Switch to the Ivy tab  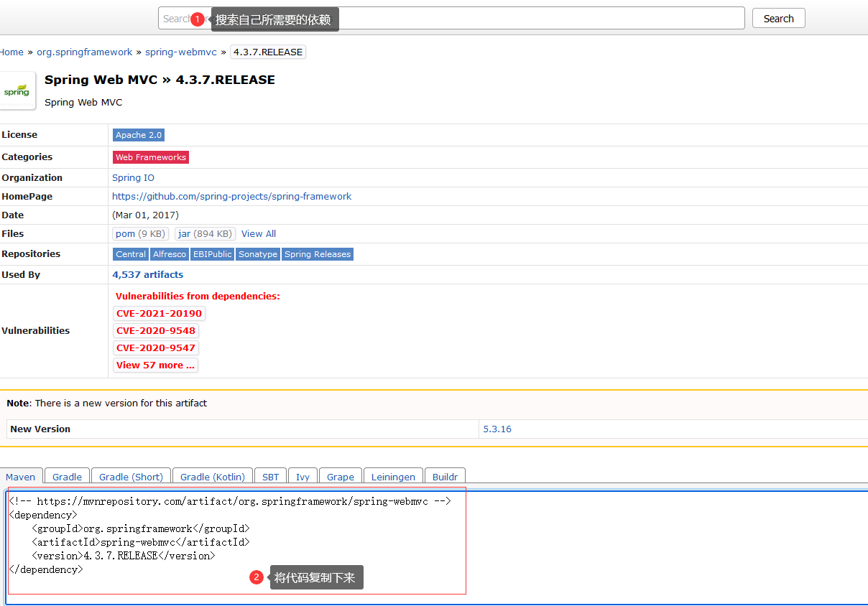pyautogui.click(x=303, y=477)
